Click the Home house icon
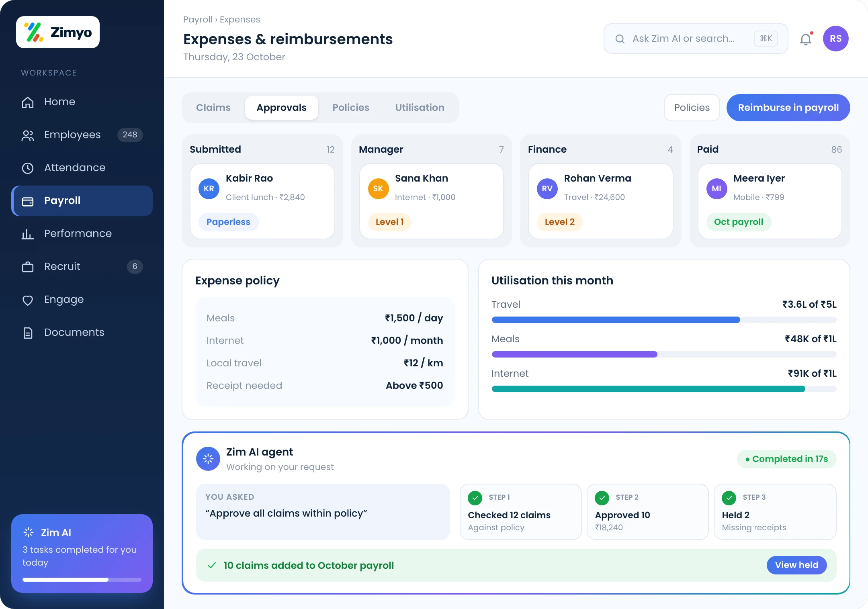 click(x=28, y=102)
